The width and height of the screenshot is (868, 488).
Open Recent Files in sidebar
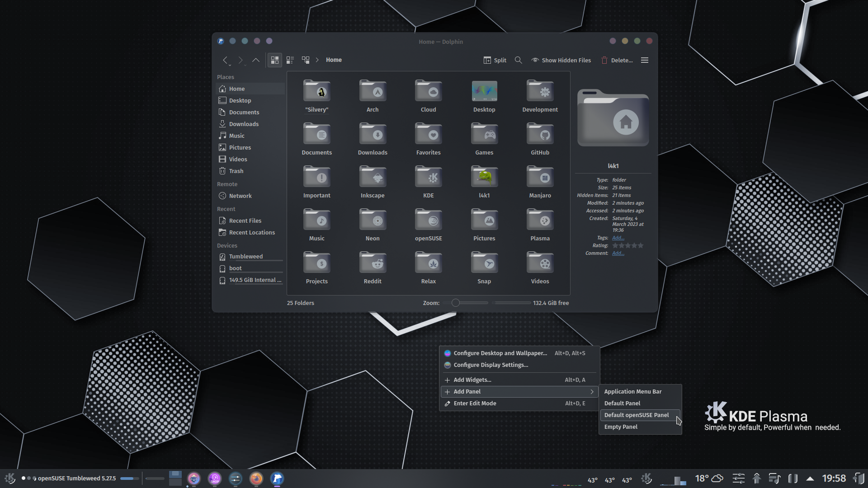[x=251, y=221]
